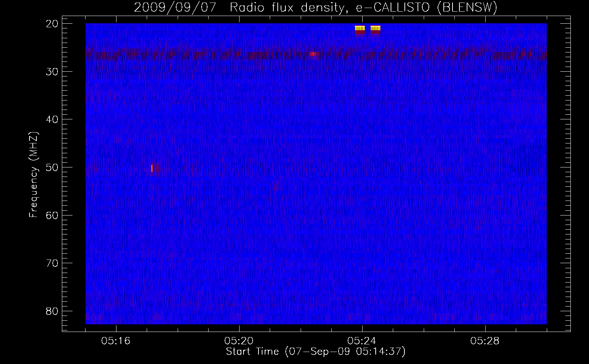Viewport: 589px width, 364px height.
Task: Click the 20 frequency tick label
Action: pos(52,24)
